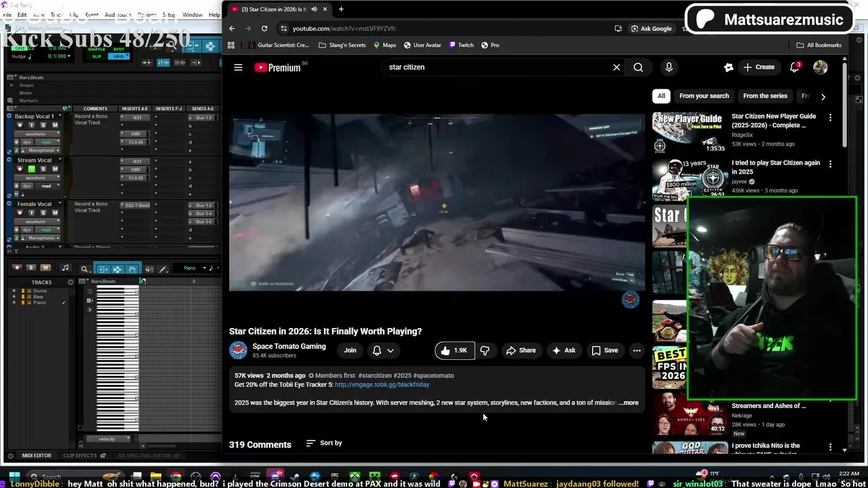Enable Slip edit mode in Pro Tools
This screenshot has height=488, width=868.
(97, 56)
